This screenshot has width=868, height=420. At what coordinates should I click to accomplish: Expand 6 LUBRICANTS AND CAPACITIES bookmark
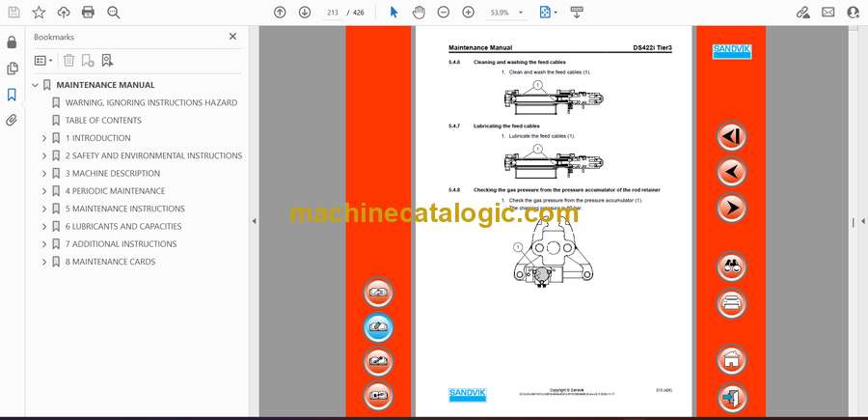click(44, 226)
